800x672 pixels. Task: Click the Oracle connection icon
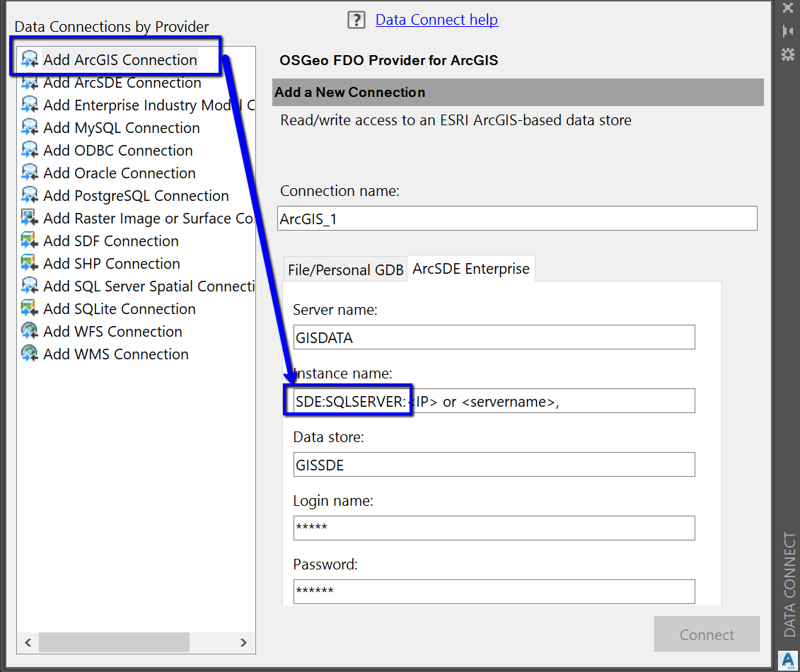(30, 173)
